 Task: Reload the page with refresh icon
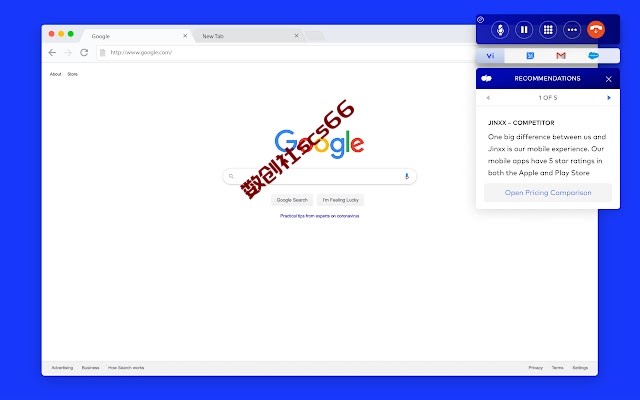click(84, 53)
